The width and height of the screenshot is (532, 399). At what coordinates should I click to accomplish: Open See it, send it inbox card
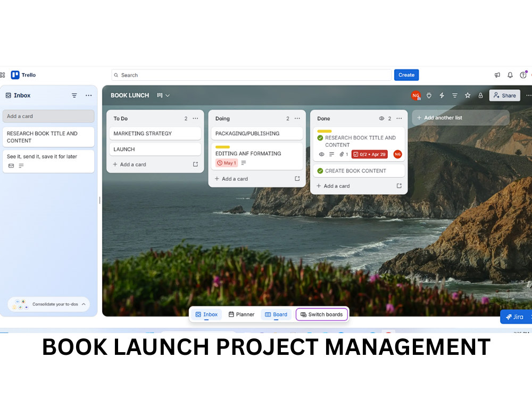48,162
